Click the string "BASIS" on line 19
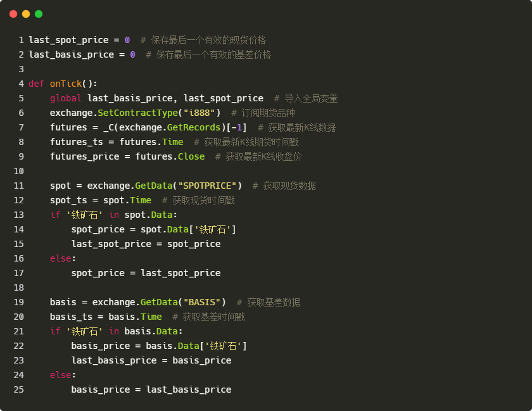The width and height of the screenshot is (532, 411). (202, 302)
